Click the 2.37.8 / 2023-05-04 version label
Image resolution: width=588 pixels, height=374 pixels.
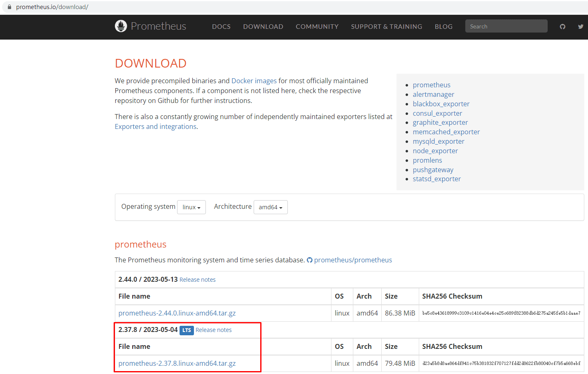[x=148, y=330]
